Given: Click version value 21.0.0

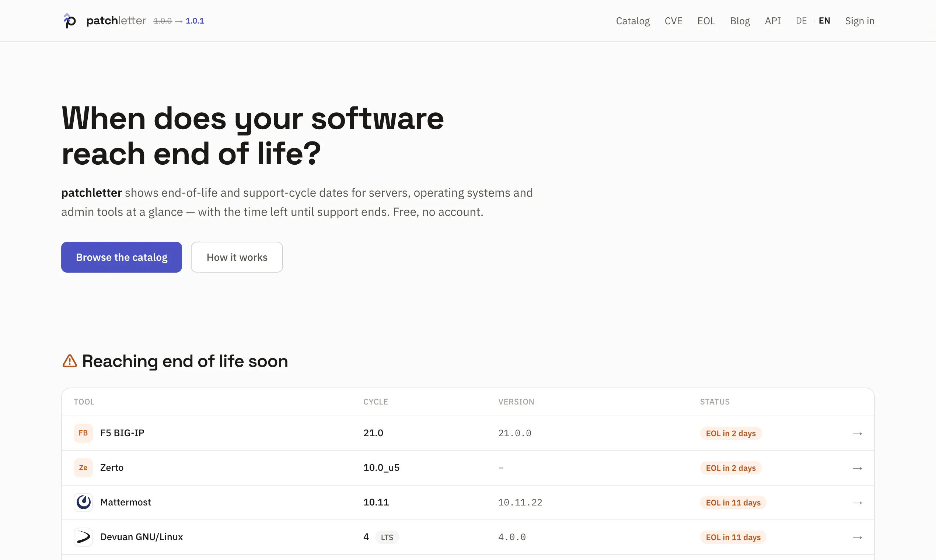Looking at the screenshot, I should [514, 434].
